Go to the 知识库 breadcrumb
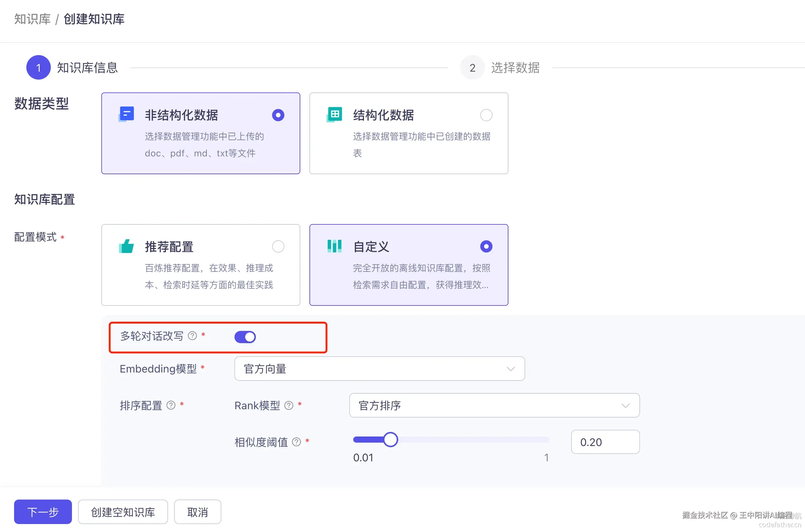The image size is (805, 532). [32, 19]
